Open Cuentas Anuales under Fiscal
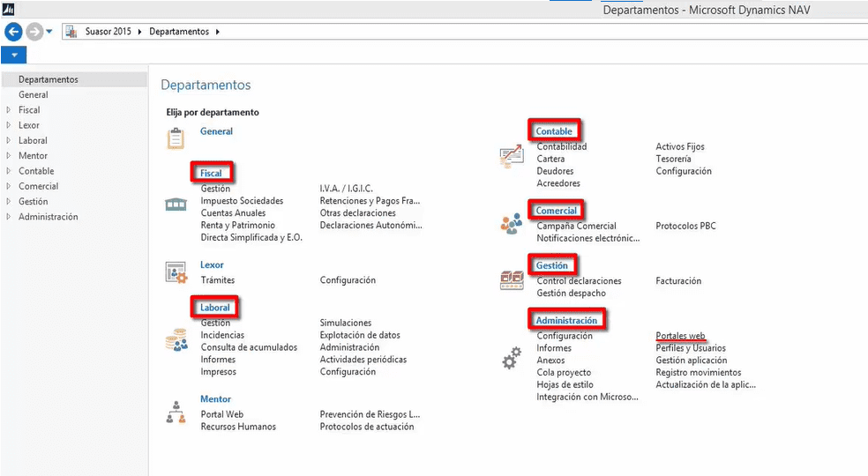 coord(233,213)
